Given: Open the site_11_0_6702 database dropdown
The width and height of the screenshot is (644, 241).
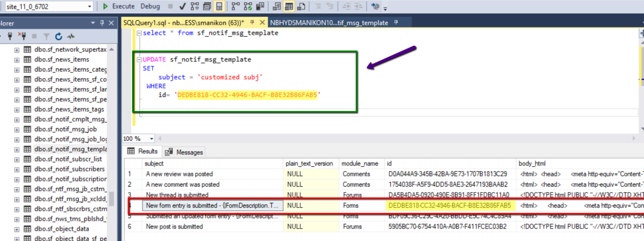Looking at the screenshot, I should pyautogui.click(x=90, y=7).
